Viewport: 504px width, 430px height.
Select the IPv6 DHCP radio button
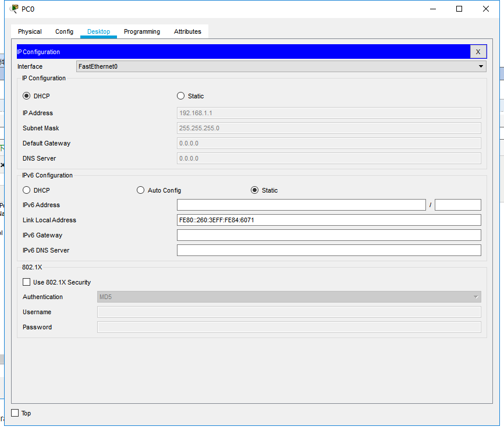27,190
